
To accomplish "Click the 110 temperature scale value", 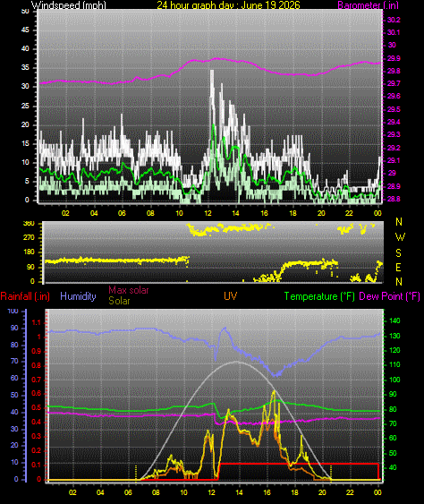I will 394,364.
